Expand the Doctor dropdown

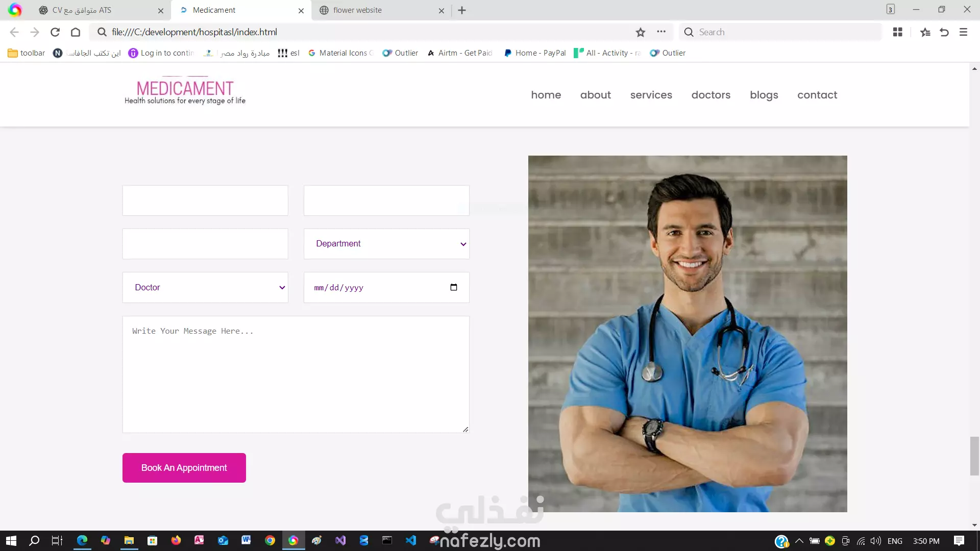[205, 288]
